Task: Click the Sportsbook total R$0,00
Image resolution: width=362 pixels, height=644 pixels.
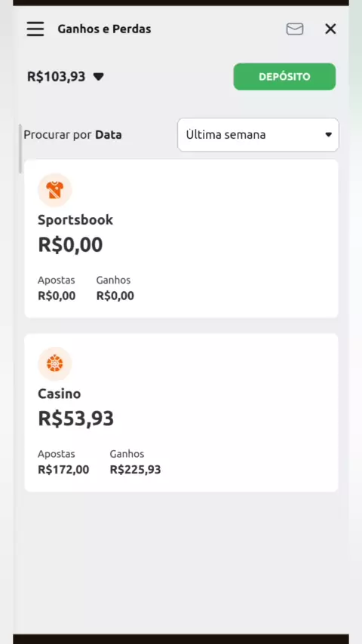Action: pyautogui.click(x=70, y=245)
